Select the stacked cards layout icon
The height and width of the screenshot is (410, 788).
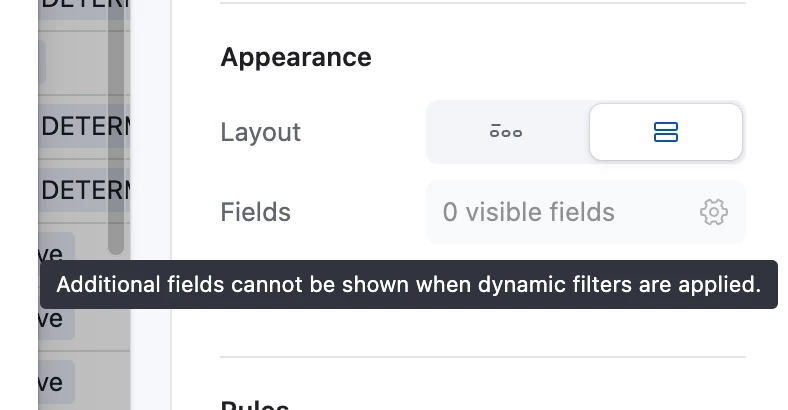tap(665, 132)
